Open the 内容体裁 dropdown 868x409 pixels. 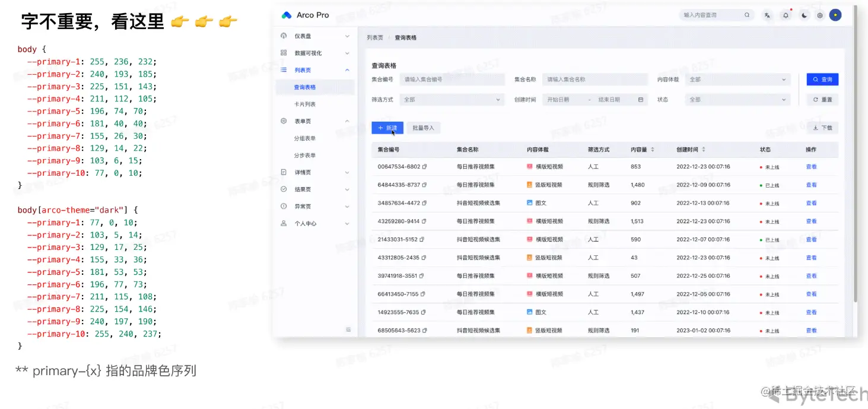click(x=737, y=80)
